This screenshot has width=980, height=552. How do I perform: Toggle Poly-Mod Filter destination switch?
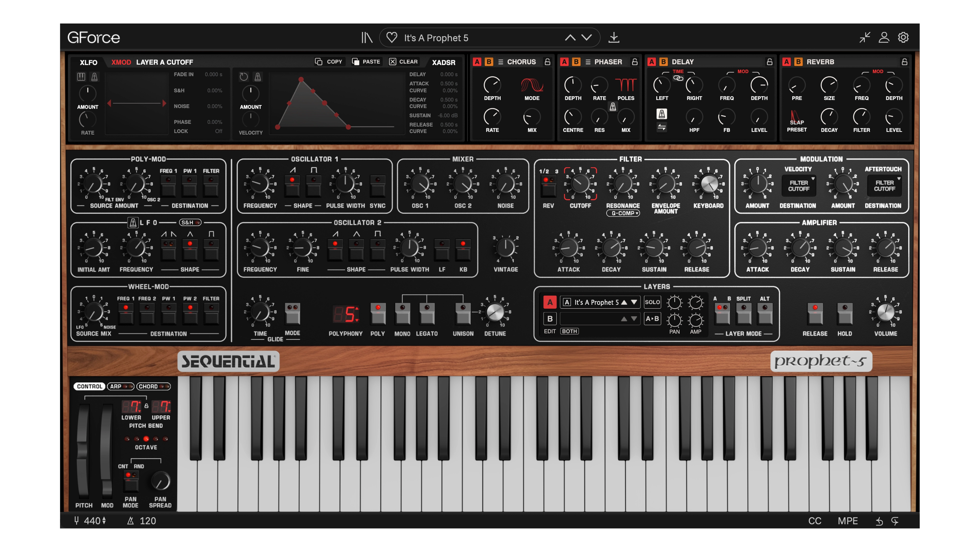[x=211, y=186]
